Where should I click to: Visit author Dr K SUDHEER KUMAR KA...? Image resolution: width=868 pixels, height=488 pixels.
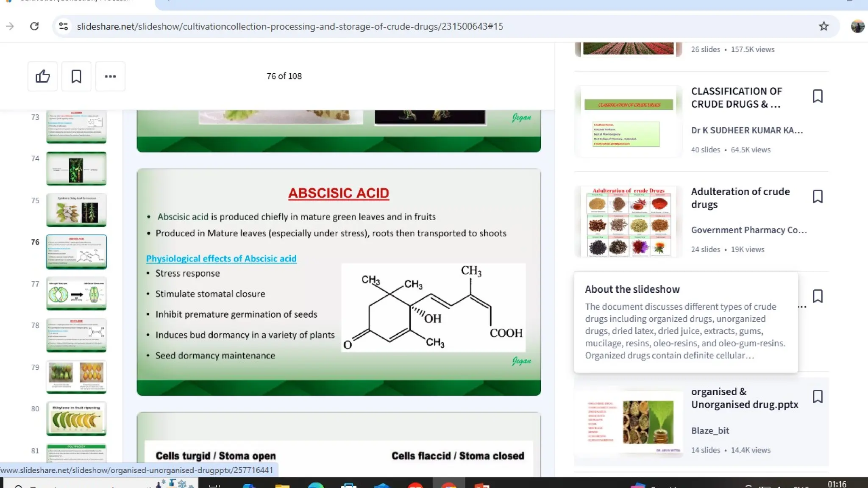click(x=747, y=130)
